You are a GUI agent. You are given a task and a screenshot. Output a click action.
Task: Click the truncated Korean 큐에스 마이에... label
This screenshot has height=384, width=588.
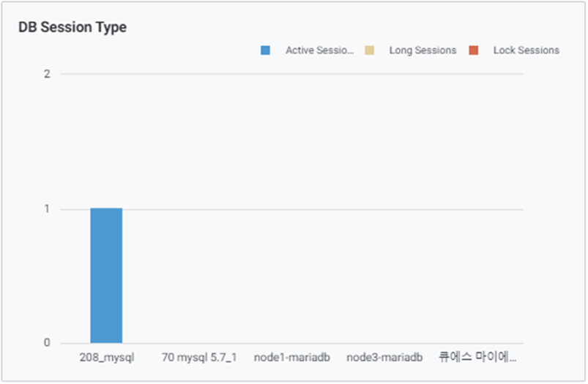click(x=477, y=358)
